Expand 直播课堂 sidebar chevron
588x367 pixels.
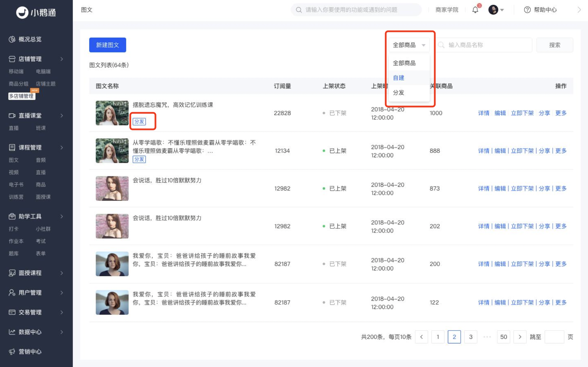[x=62, y=116]
